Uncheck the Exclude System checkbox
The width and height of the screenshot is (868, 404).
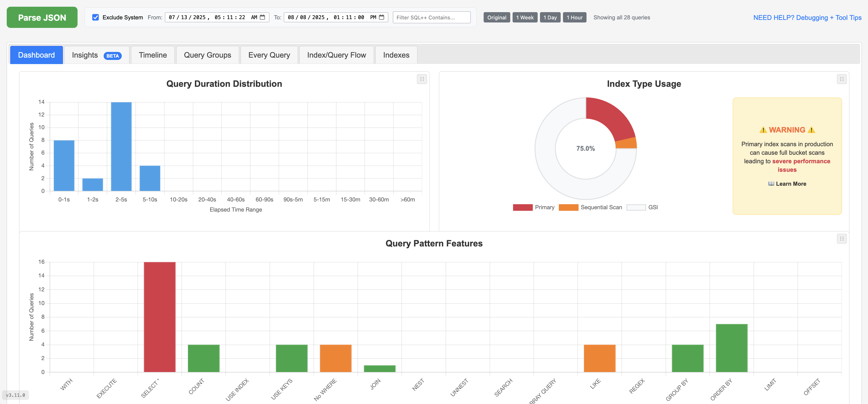click(95, 17)
